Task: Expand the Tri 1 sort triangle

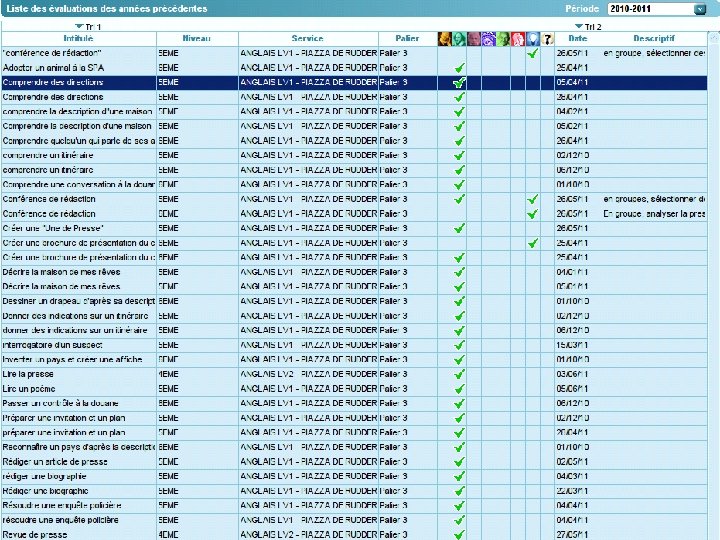Action: point(79,26)
